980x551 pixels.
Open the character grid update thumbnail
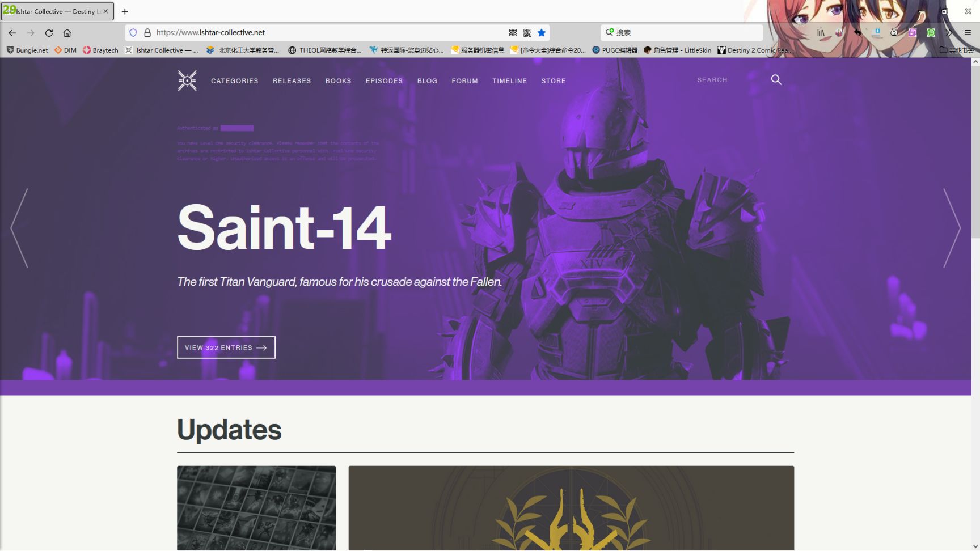click(x=256, y=508)
